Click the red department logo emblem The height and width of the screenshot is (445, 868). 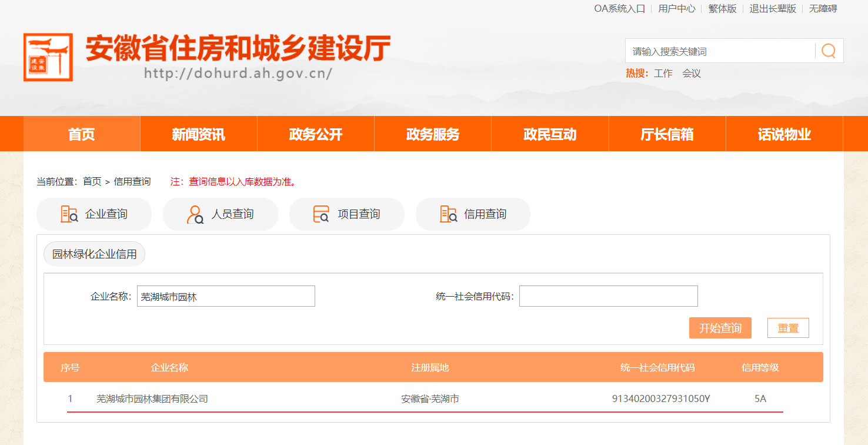(x=48, y=57)
